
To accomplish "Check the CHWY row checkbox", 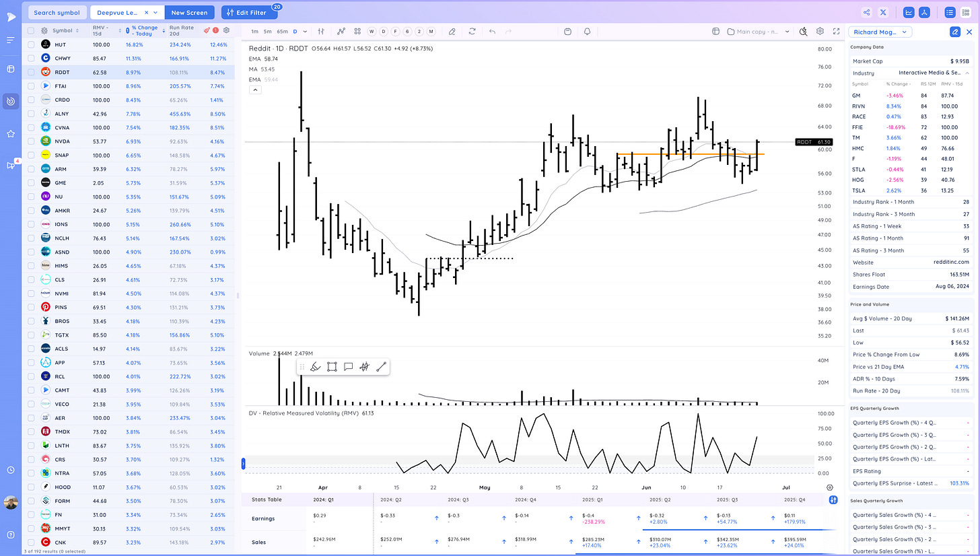I will click(31, 58).
